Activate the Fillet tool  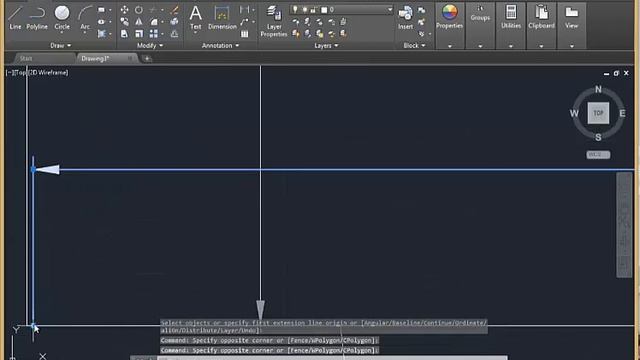pos(154,21)
